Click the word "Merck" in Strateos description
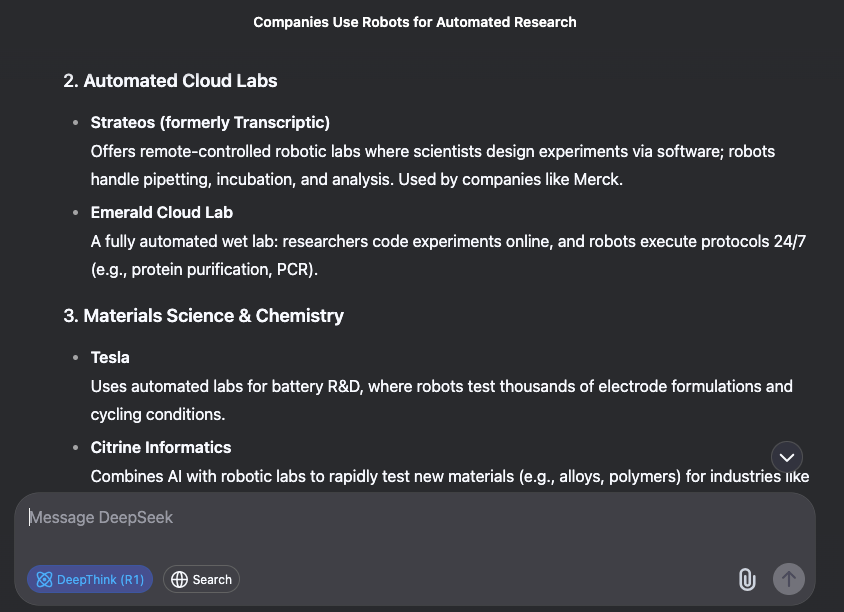The width and height of the screenshot is (844, 612). (x=597, y=181)
